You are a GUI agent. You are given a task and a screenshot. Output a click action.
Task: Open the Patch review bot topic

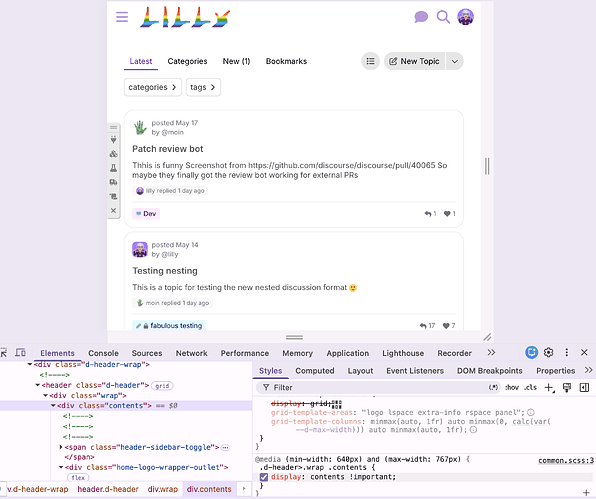coord(168,149)
